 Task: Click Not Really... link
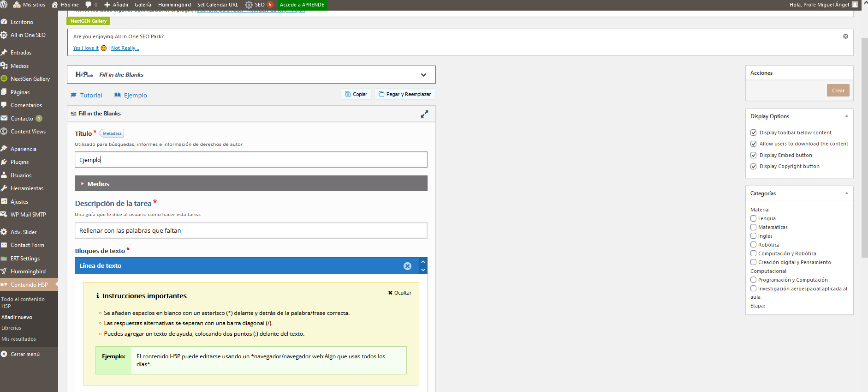(x=125, y=48)
